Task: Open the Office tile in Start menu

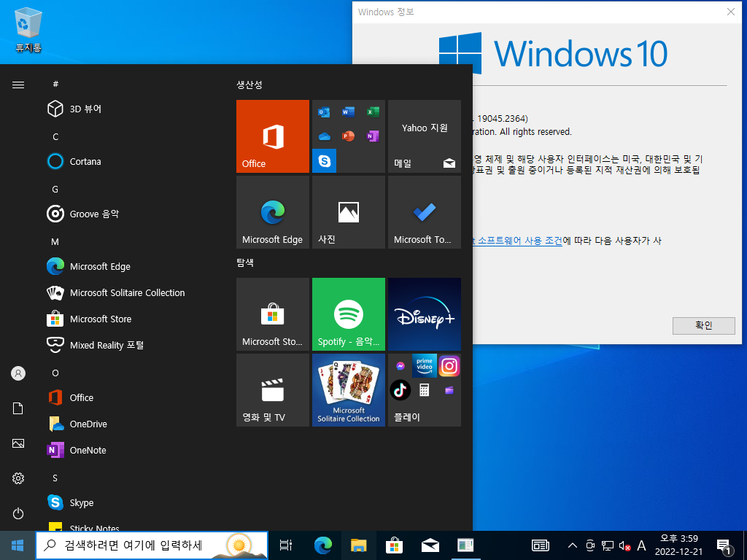Action: pos(273,136)
